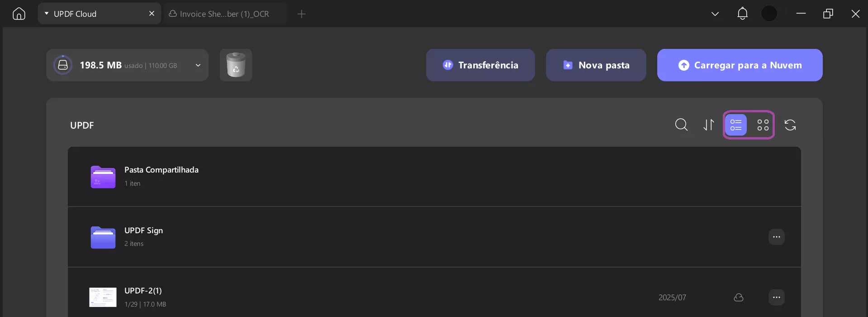The width and height of the screenshot is (868, 317).
Task: Click Carregar para a Nuvem
Action: point(739,65)
